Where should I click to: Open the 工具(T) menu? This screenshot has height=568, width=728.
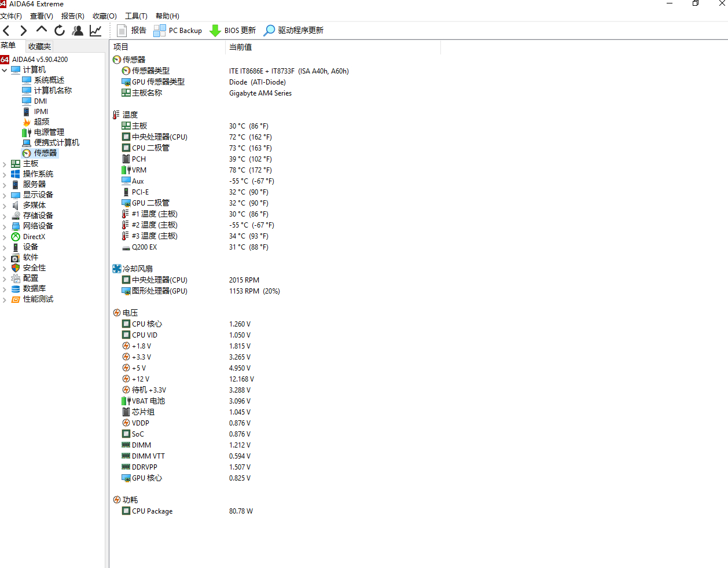pos(136,16)
